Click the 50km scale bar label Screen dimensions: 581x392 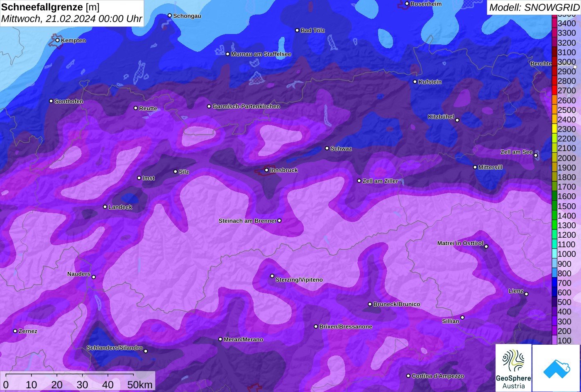tap(140, 385)
